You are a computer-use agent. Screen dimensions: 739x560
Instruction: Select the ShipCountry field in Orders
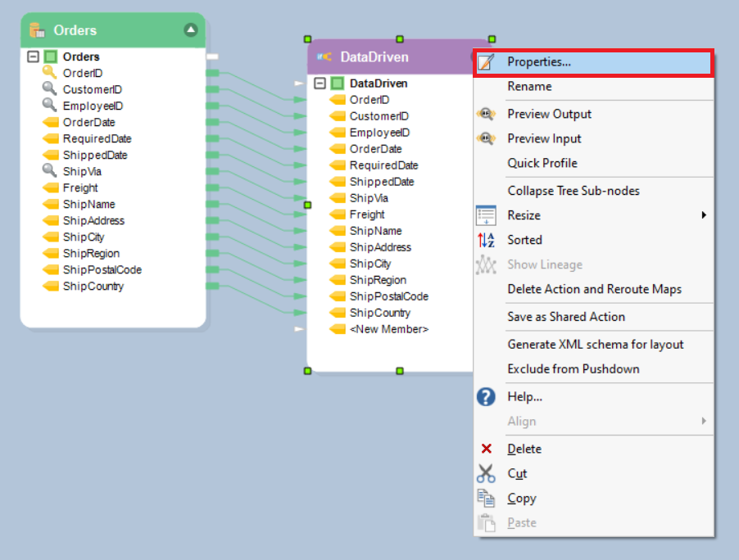93,287
